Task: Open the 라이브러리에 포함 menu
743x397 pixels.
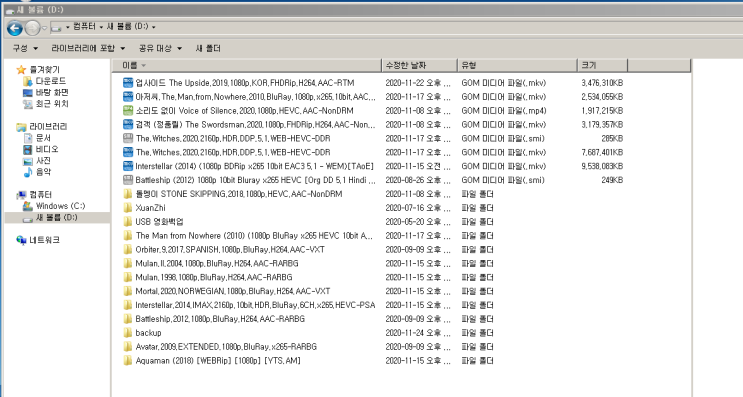Action: pos(88,48)
